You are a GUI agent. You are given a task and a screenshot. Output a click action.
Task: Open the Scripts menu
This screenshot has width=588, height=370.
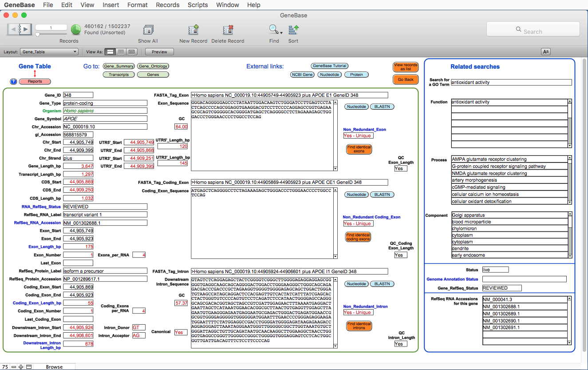click(197, 5)
